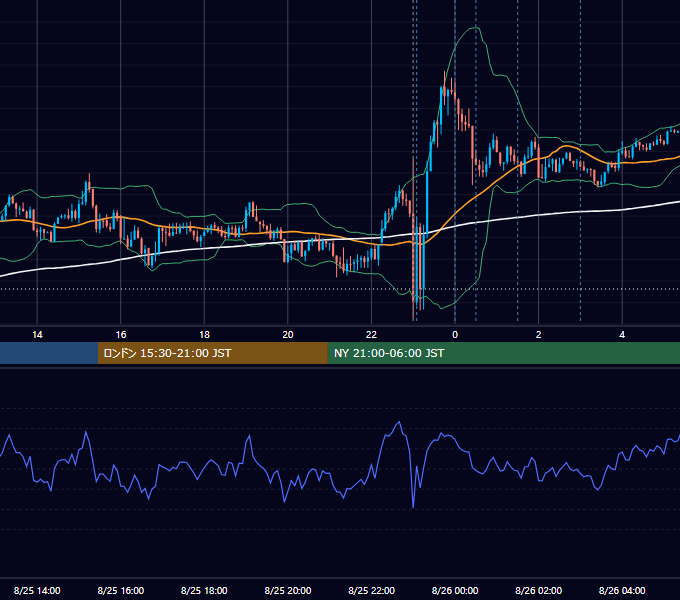
Task: Click the 8/25 20:00 date label
Action: (x=288, y=590)
